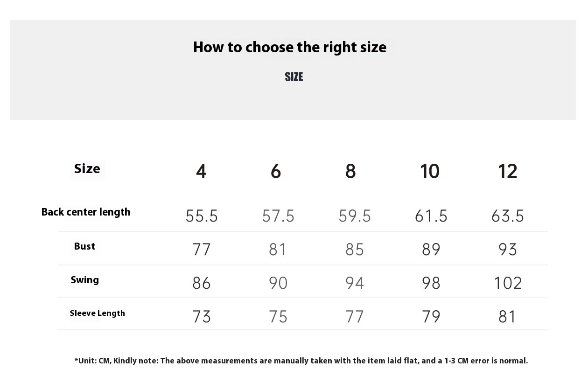Click the 63.5 back length value
Image resolution: width=588 pixels, height=390 pixels.
pyautogui.click(x=508, y=216)
